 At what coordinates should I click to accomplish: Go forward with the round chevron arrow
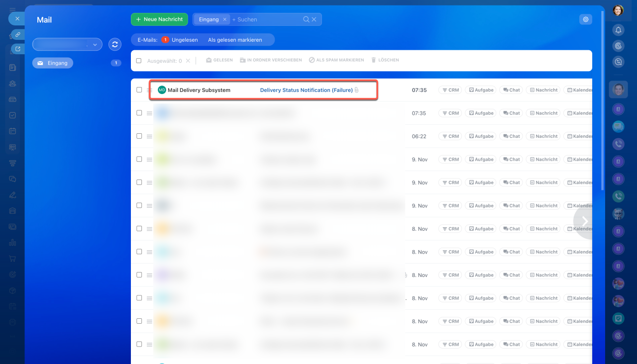(x=585, y=221)
